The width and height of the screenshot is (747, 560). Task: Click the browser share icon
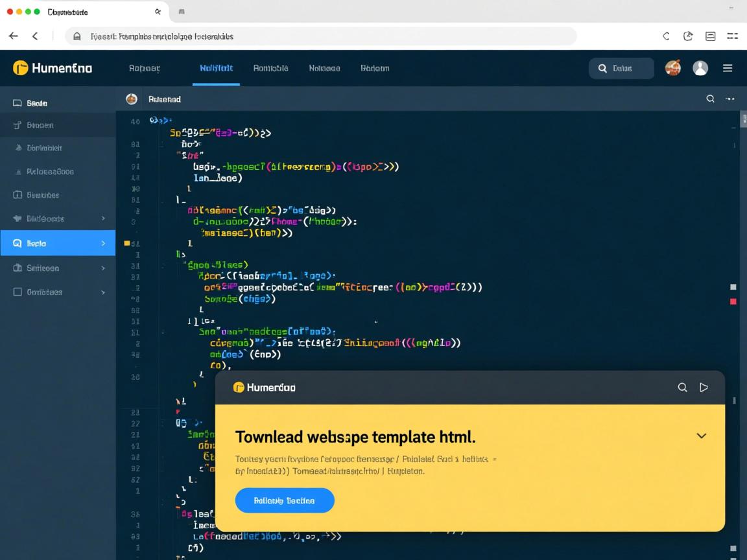coord(688,36)
